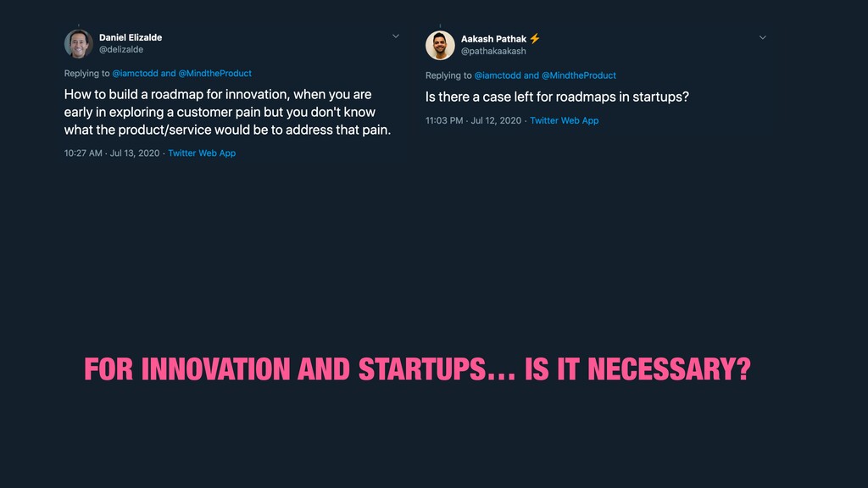The image size is (868, 488).
Task: Click the Daniel Elizalde display name
Action: (x=131, y=37)
